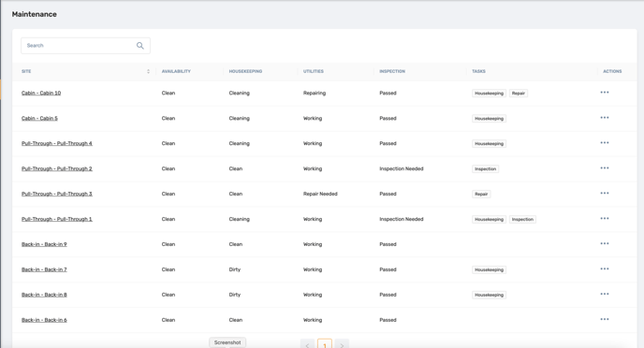
Task: Open actions menu for Back-in 8 row
Action: coord(605,295)
